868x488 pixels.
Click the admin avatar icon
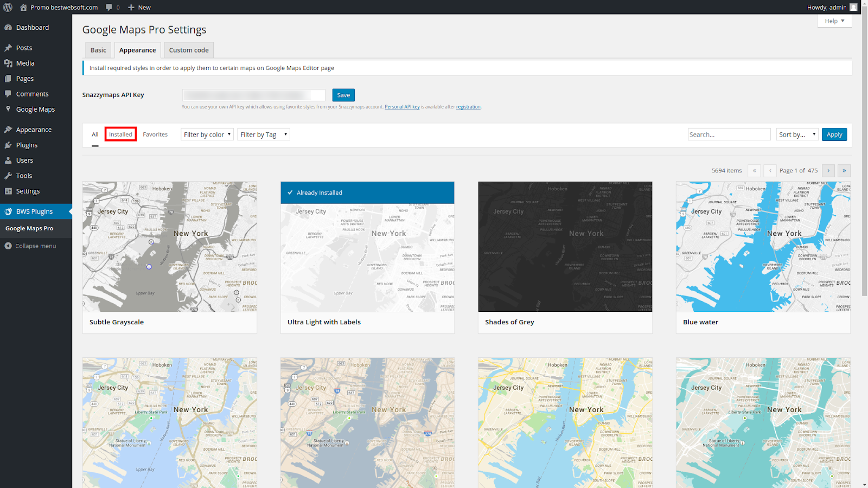pyautogui.click(x=853, y=7)
